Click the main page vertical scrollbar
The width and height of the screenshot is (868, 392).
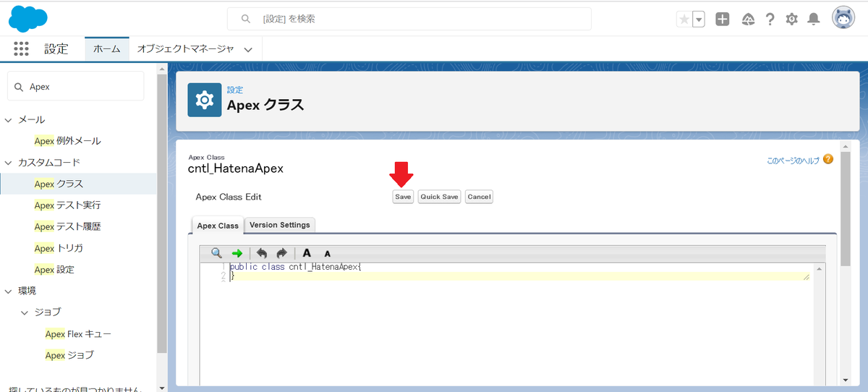(x=846, y=210)
